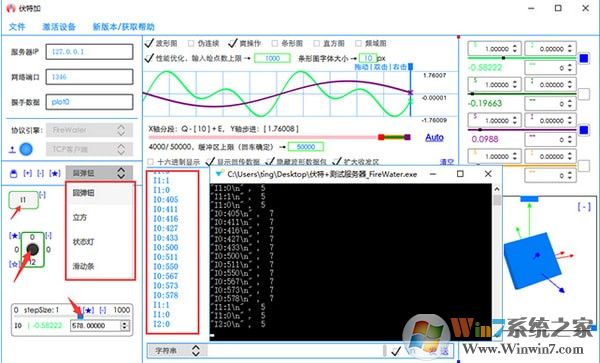Click the I1 rebound button widget
This screenshot has height=363, width=600.
23,200
